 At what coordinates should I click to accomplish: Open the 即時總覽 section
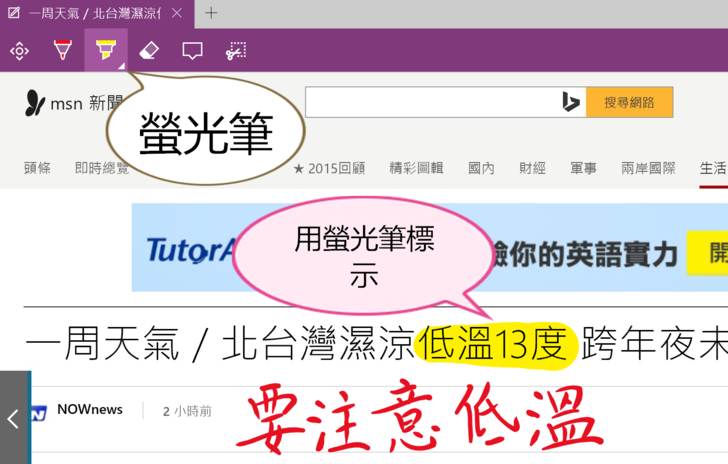[x=102, y=168]
